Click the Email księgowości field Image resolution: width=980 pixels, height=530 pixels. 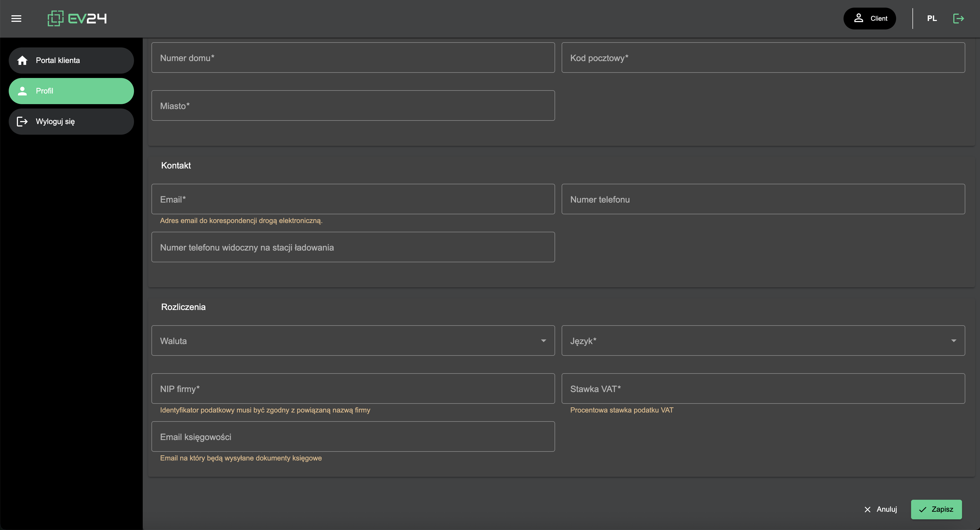353,437
